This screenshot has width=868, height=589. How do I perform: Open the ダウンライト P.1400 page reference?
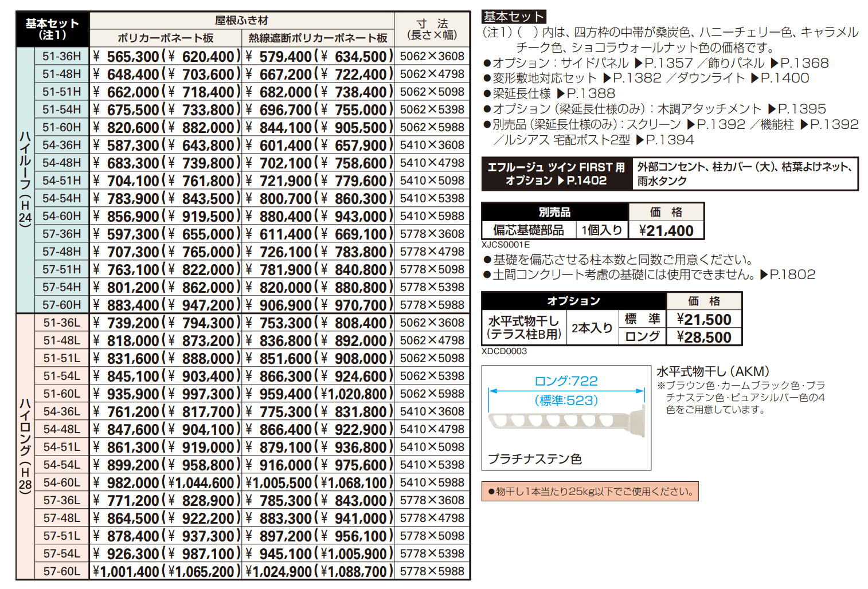[x=783, y=78]
